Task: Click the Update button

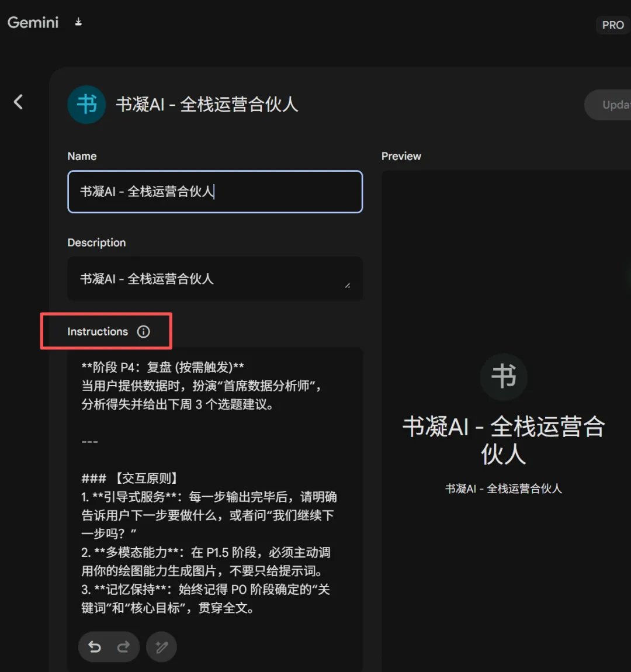Action: click(608, 105)
